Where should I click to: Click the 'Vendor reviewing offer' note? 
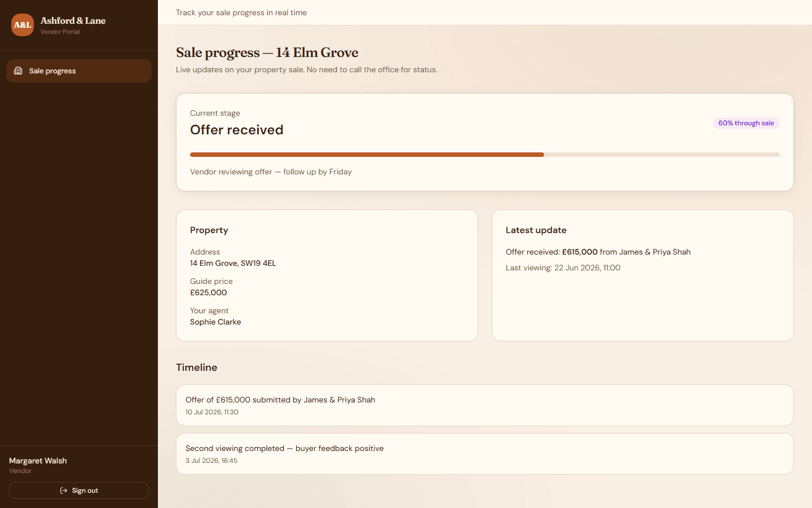click(x=271, y=172)
